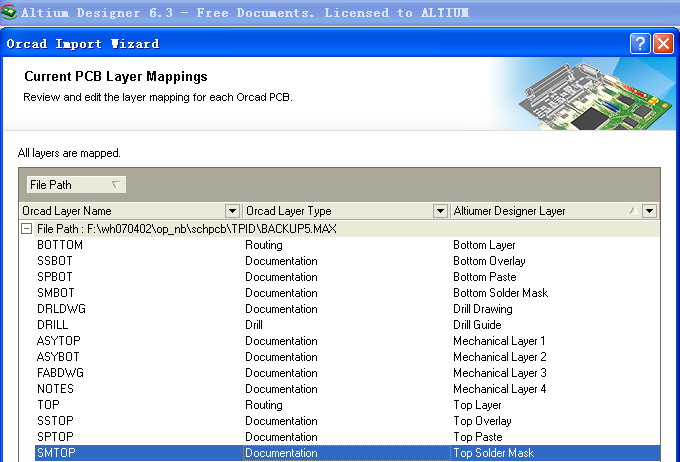This screenshot has width=680, height=462.
Task: Open the Orcad Layer Type filter dropdown
Action: point(440,211)
